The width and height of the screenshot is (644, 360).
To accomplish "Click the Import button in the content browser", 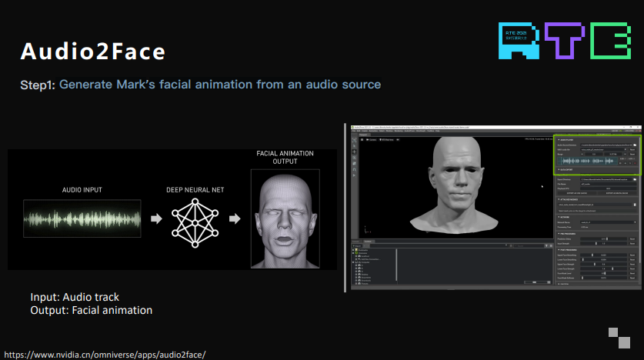I will coord(356,246).
